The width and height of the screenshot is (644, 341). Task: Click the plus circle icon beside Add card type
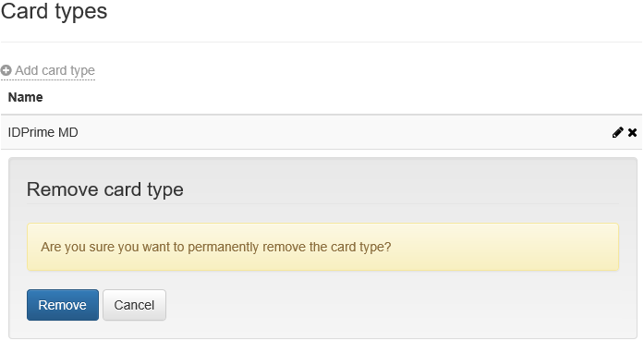(x=6, y=70)
